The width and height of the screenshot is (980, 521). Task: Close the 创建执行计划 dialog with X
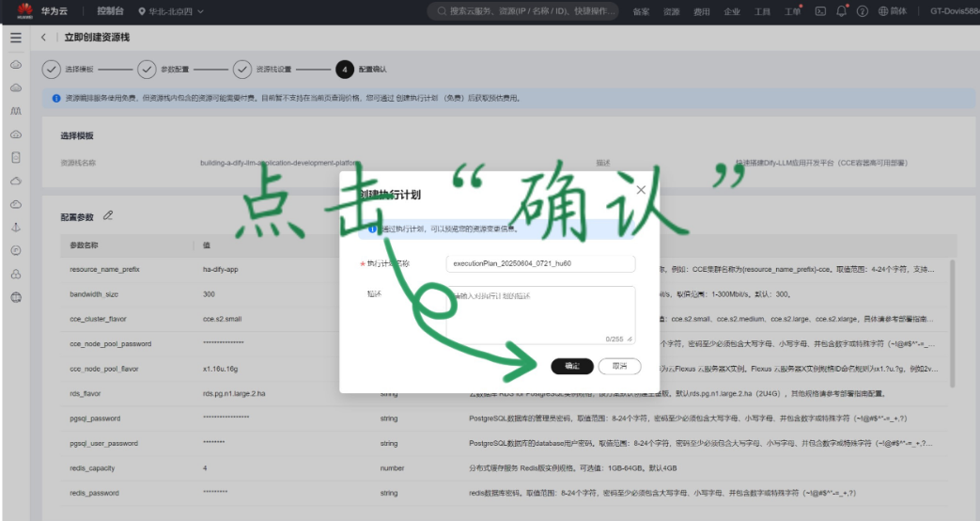pos(641,189)
